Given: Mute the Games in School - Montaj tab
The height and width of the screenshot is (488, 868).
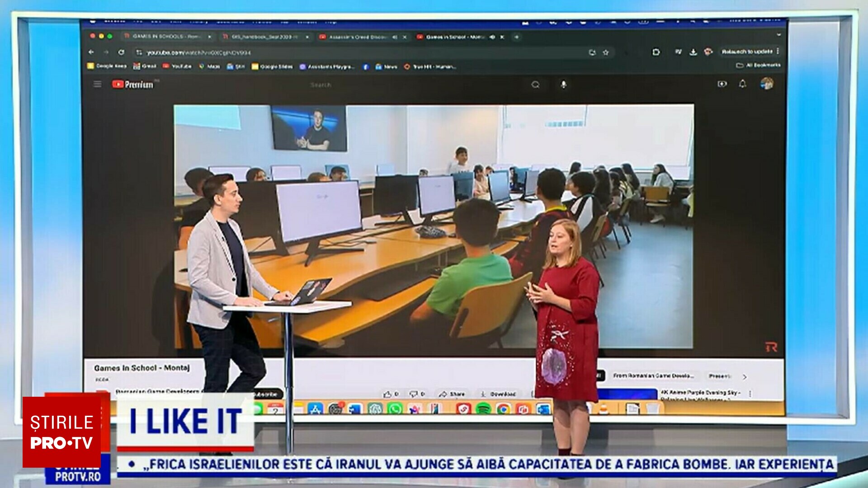Looking at the screenshot, I should 492,37.
